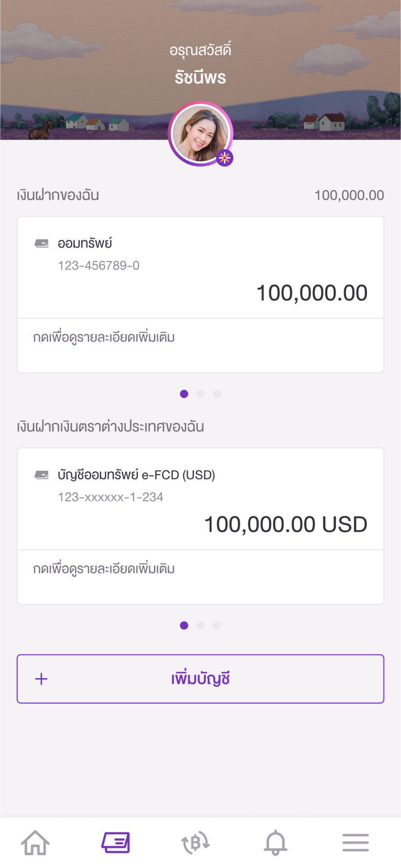Viewport: 401px width, 868px height.
Task: Open the ออมทรัพย์ savings account card
Action: [200, 267]
